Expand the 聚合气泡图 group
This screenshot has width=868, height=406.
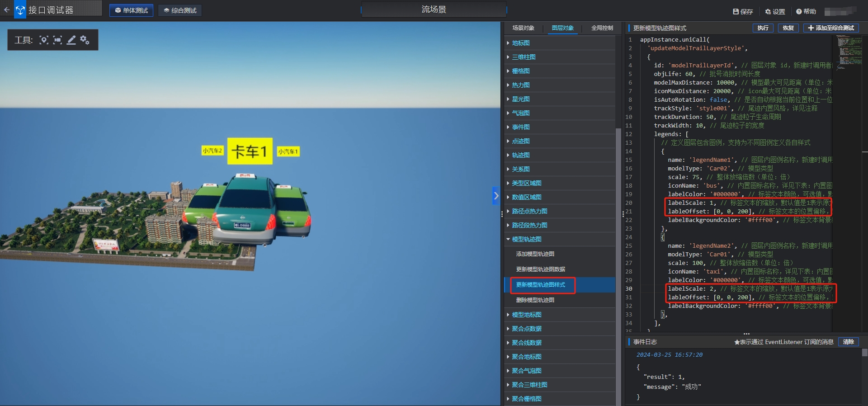pos(560,371)
